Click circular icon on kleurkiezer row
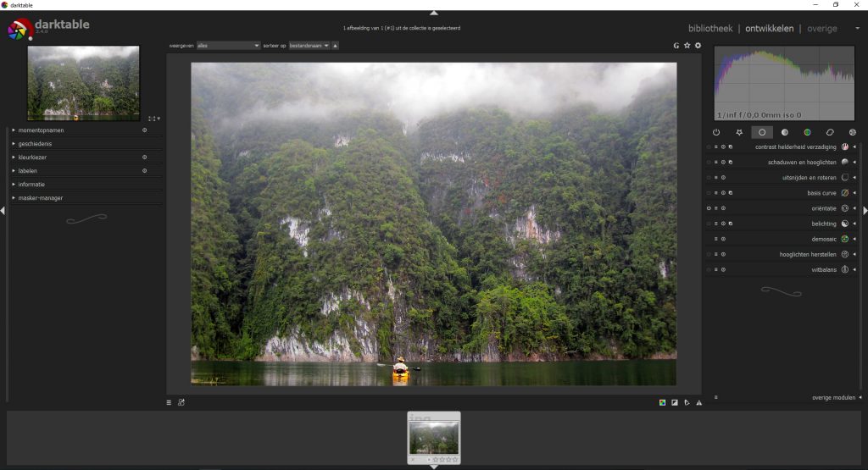 click(x=144, y=158)
